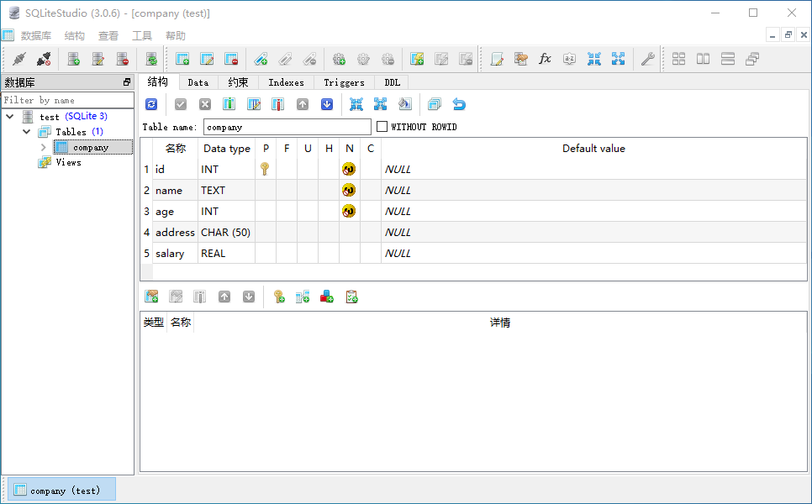This screenshot has height=504, width=812.
Task: Switch to the 约束 tab
Action: pos(238,83)
